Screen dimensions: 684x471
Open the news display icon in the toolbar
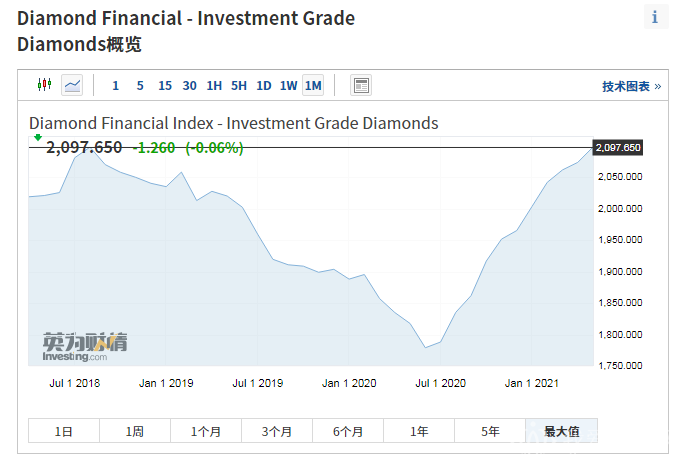click(361, 85)
